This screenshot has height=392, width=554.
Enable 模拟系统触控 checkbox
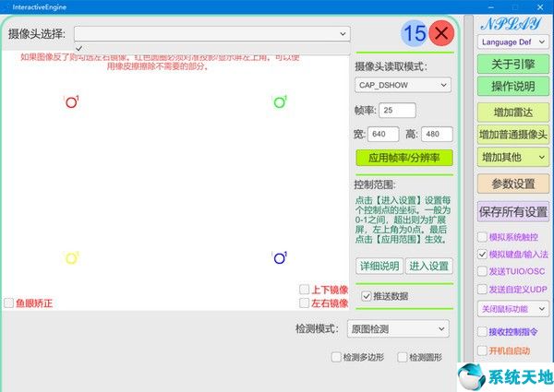click(x=482, y=237)
